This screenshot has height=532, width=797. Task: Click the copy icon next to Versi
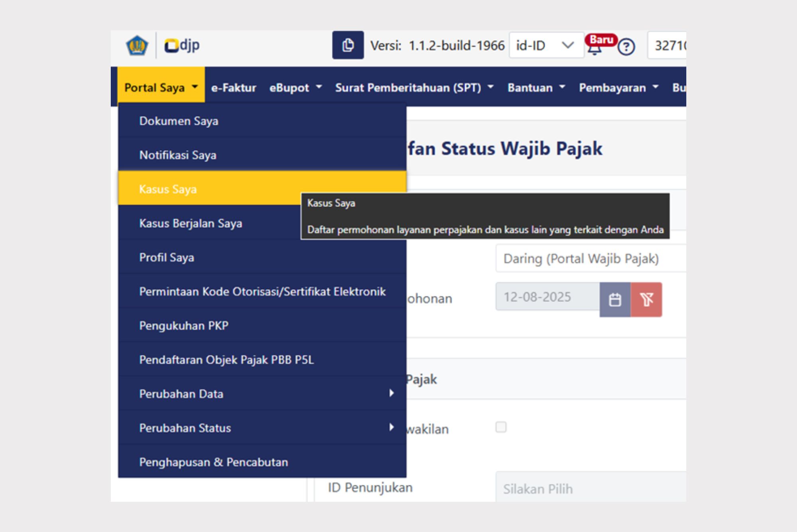click(347, 45)
